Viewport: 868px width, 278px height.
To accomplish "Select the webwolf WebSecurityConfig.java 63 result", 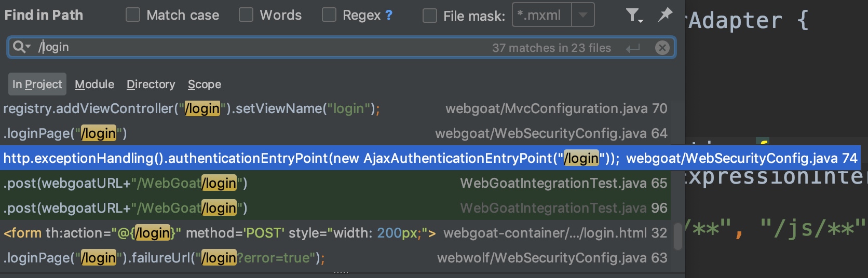I will pyautogui.click(x=335, y=258).
